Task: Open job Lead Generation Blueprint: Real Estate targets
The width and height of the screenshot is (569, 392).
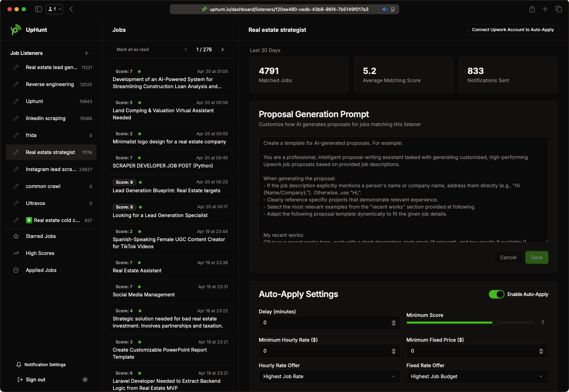Action: tap(170, 187)
